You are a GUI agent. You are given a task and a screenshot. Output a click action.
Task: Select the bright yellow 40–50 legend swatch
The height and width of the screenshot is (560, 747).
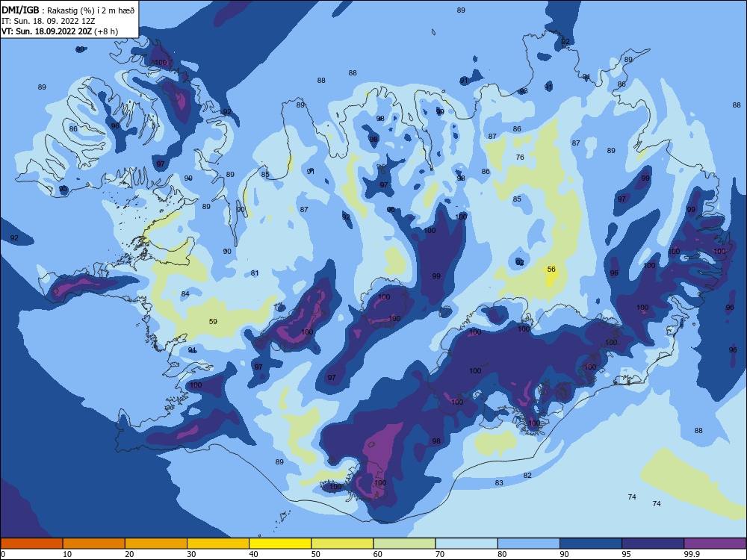click(280, 544)
